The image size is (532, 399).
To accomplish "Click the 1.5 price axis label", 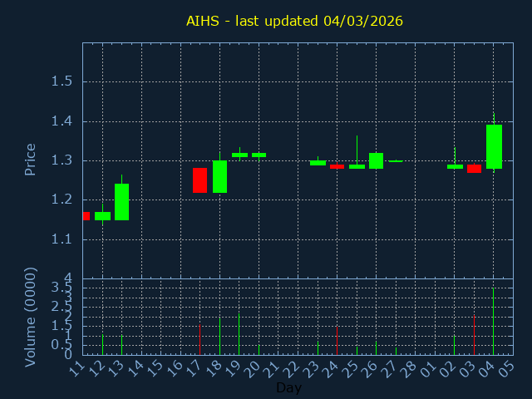I will coord(62,81).
